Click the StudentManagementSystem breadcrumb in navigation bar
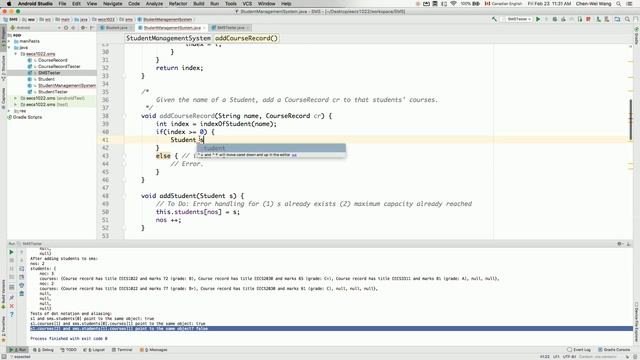This screenshot has width=640, height=360. [x=165, y=19]
